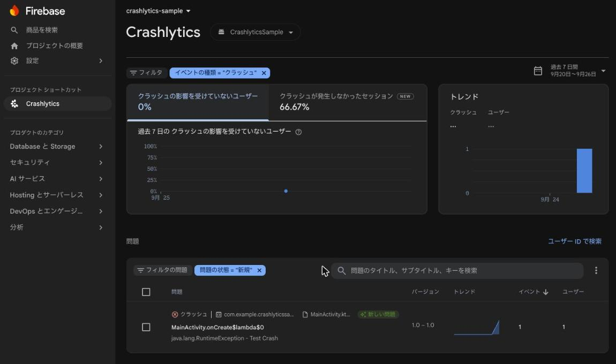The height and width of the screenshot is (364, 616).
Task: Click the sort arrow next to イベント column
Action: click(x=546, y=292)
